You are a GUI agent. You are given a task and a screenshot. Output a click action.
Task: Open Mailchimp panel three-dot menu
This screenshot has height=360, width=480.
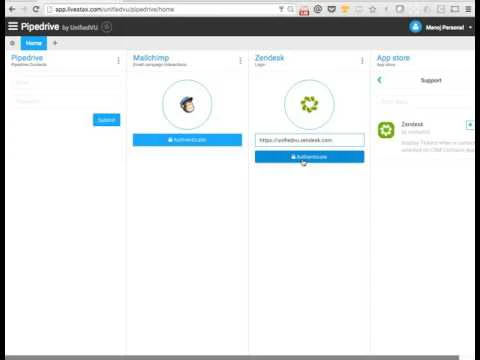click(240, 60)
